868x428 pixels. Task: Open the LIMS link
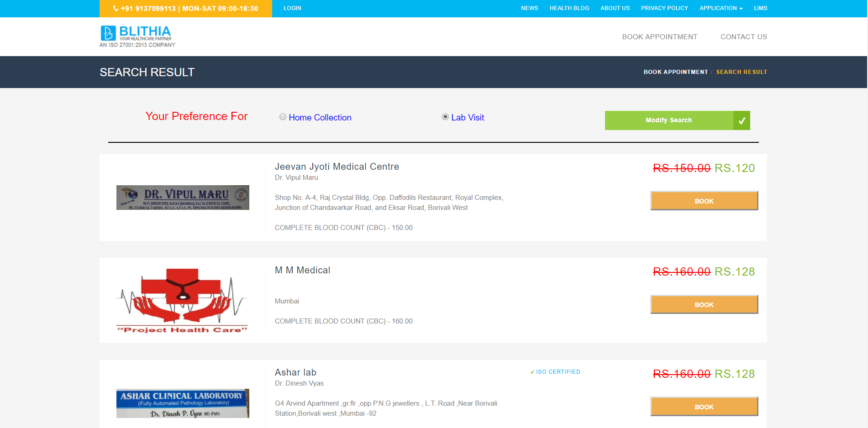pos(760,8)
